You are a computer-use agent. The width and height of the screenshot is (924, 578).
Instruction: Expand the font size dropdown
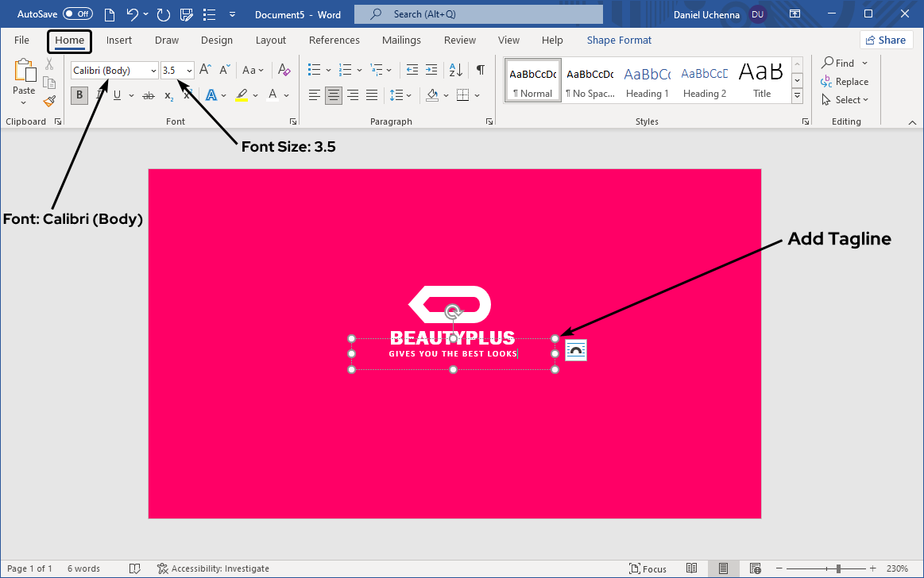189,71
